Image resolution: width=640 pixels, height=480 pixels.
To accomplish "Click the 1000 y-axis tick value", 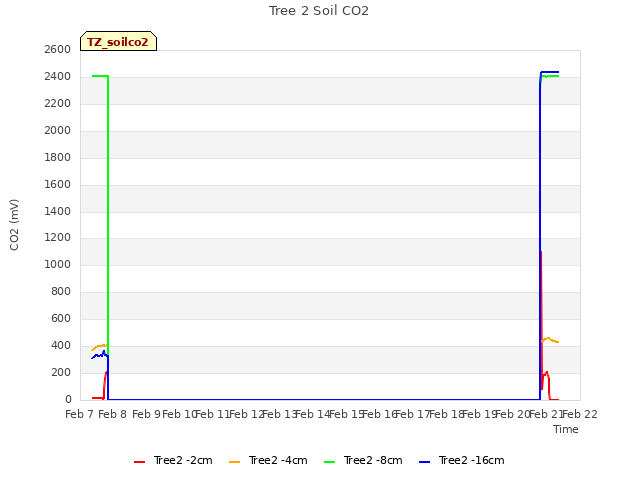I will (x=58, y=264).
